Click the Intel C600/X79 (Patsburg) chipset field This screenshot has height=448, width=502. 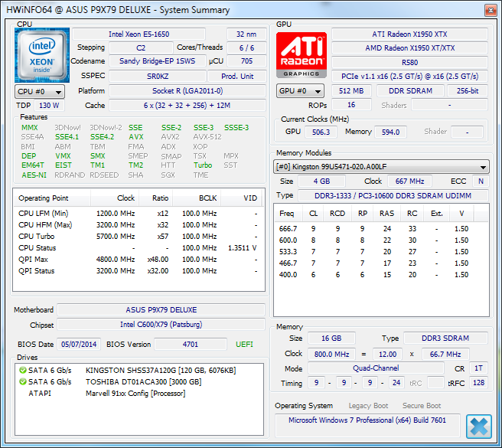click(161, 325)
